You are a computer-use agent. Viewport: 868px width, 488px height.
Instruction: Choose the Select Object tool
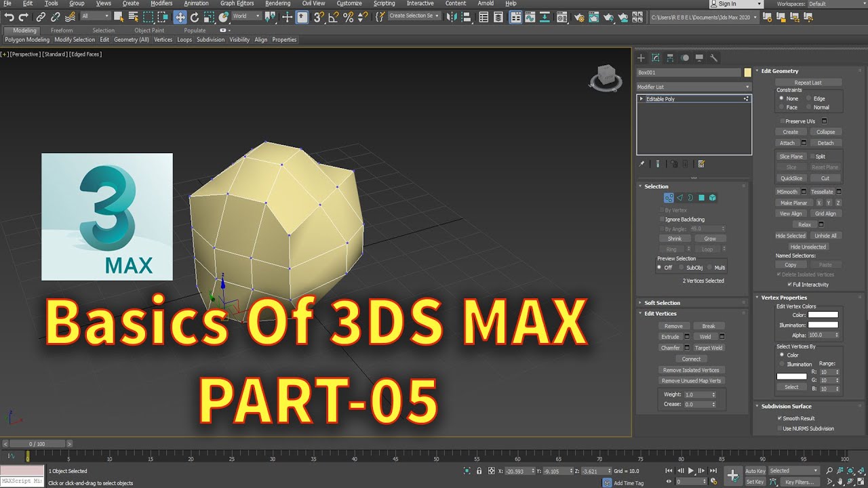[x=119, y=17]
